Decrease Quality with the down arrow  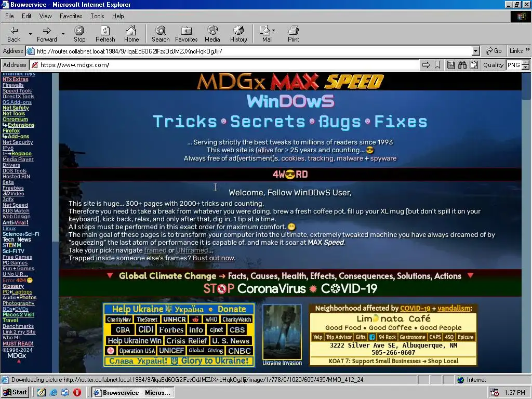click(x=526, y=67)
